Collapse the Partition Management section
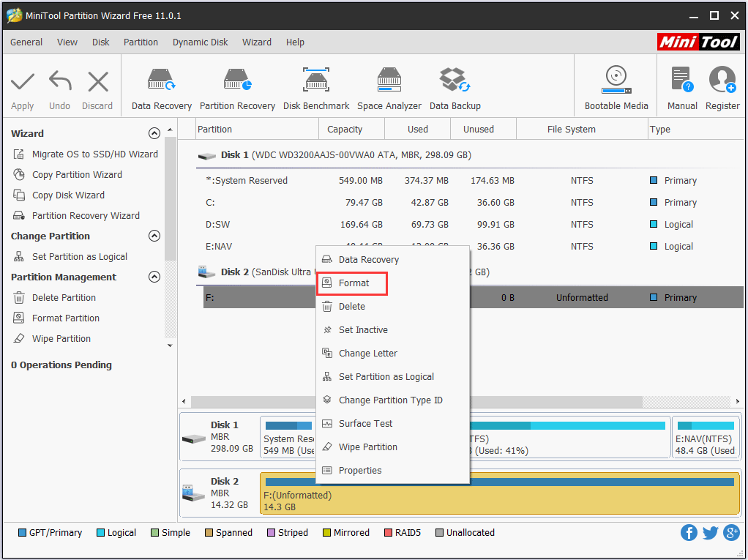This screenshot has height=560, width=748. [x=154, y=277]
